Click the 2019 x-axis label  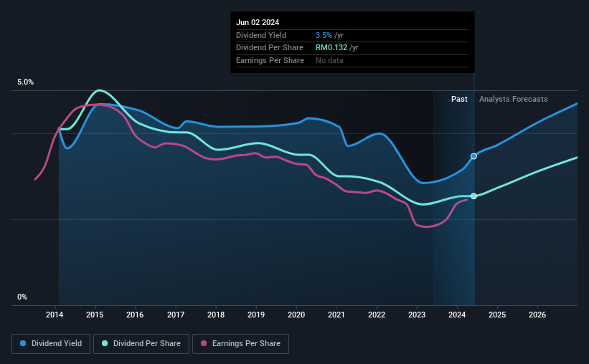click(256, 315)
